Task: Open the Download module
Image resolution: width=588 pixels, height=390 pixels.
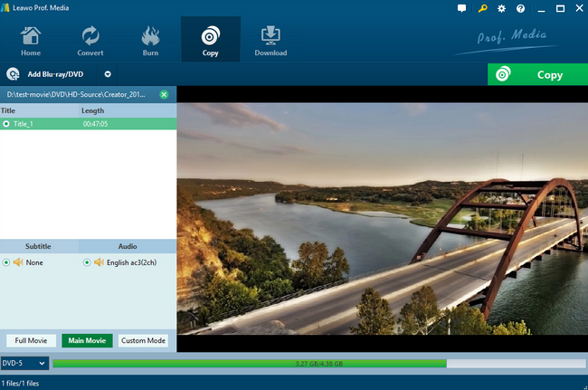Action: 270,41
